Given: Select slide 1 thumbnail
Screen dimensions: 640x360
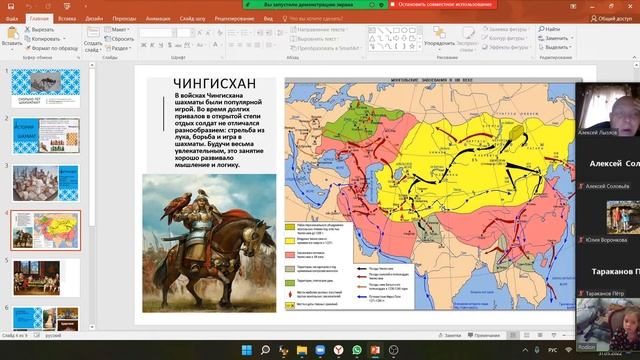Looking at the screenshot, I should [46, 88].
